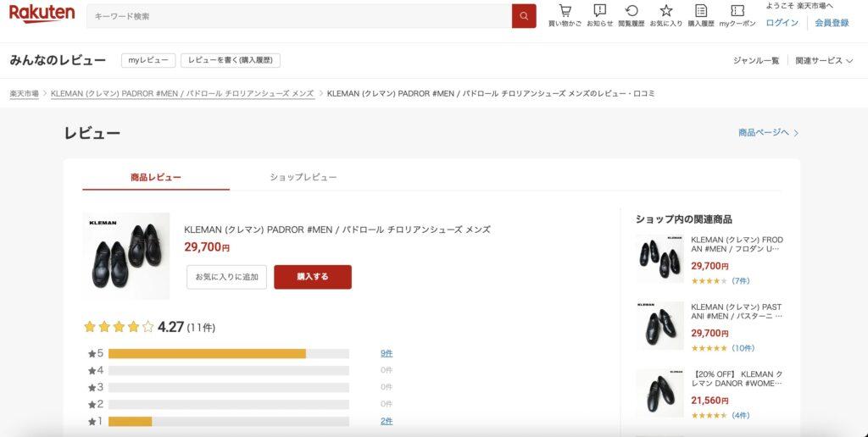Screen dimensions: 868x437
Task: Open the 閲覧履歴 browsing history icon
Action: [631, 11]
